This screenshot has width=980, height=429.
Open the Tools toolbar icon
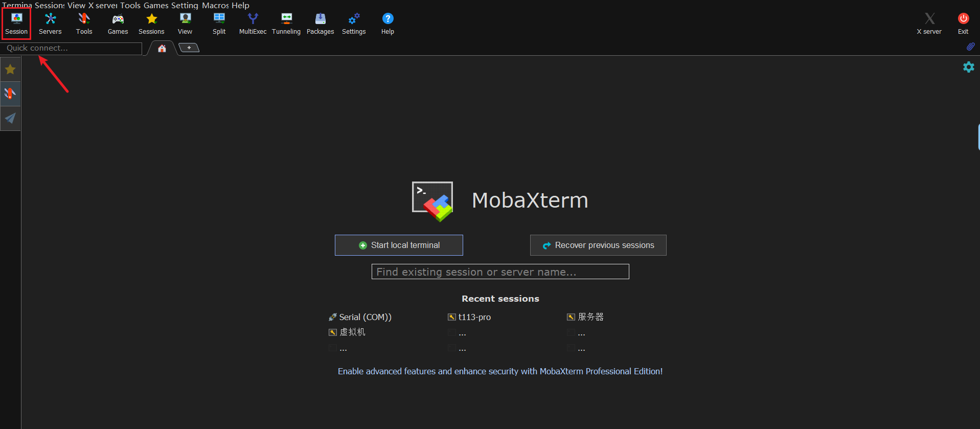[84, 24]
